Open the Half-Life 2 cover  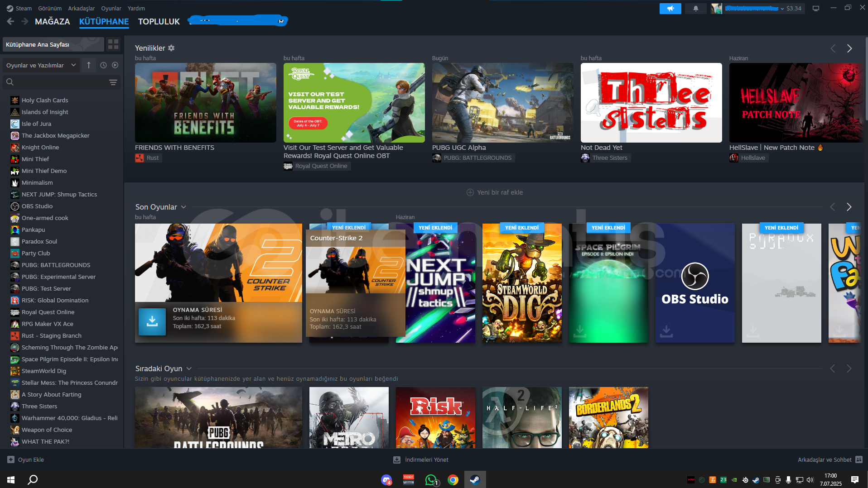(x=522, y=417)
